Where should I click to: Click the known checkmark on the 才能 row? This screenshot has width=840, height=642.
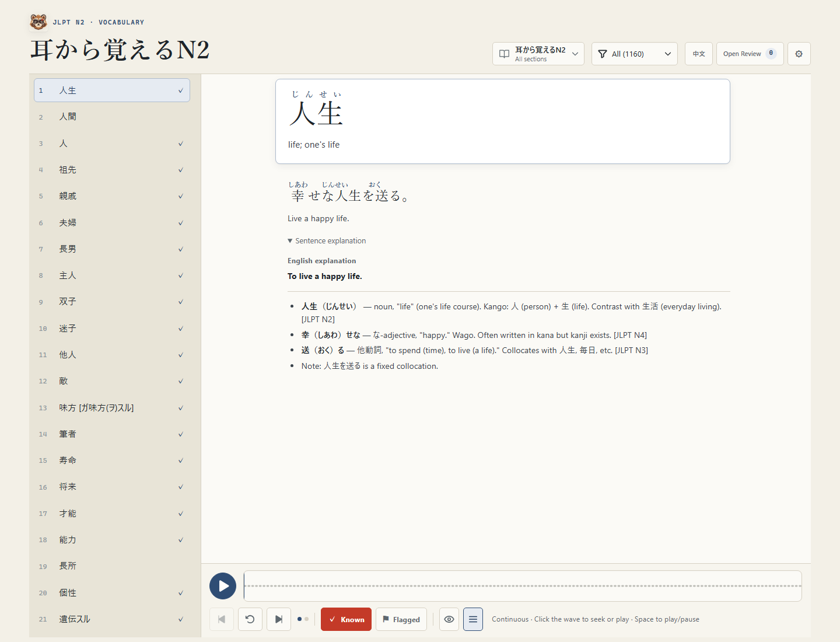[180, 514]
